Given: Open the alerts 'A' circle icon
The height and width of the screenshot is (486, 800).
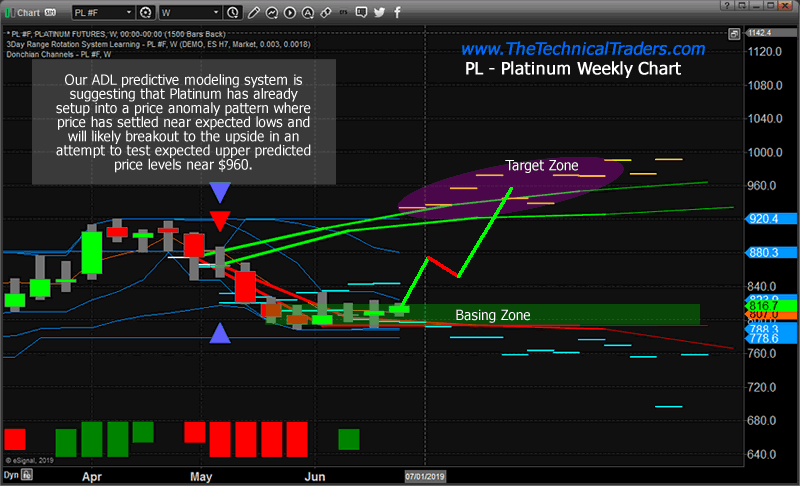Looking at the screenshot, I should (x=308, y=13).
